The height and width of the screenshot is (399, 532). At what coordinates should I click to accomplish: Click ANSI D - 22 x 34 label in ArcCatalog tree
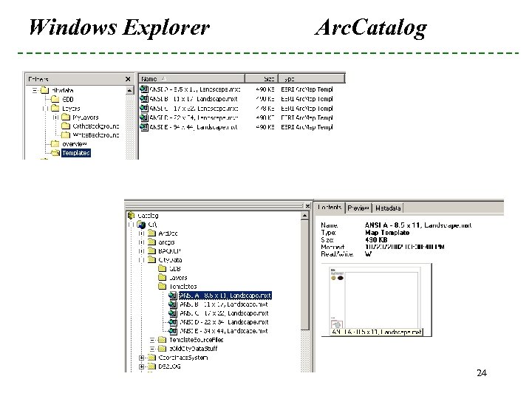pyautogui.click(x=224, y=322)
